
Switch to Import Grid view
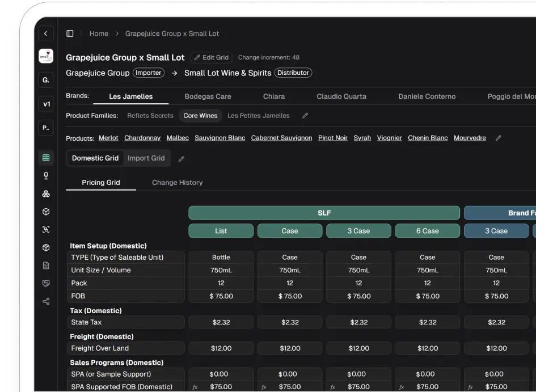pyautogui.click(x=146, y=158)
